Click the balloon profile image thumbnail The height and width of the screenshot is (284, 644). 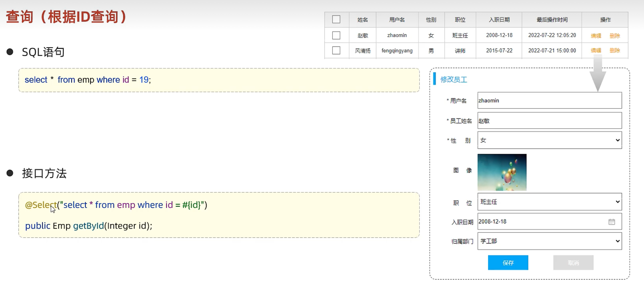pyautogui.click(x=502, y=172)
